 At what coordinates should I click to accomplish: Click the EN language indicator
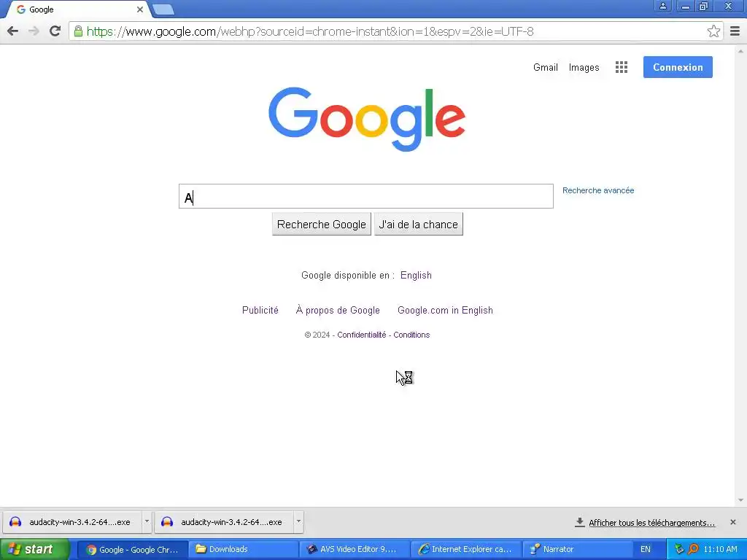(x=645, y=550)
